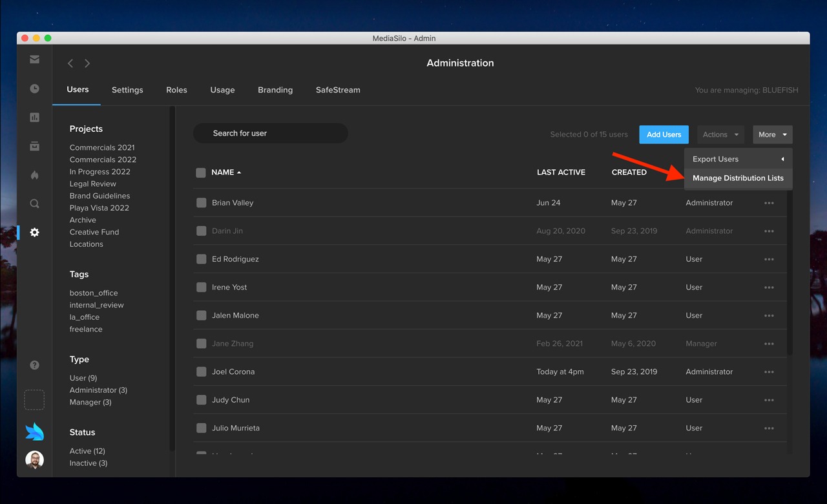
Task: Open help via the question mark icon
Action: (34, 364)
